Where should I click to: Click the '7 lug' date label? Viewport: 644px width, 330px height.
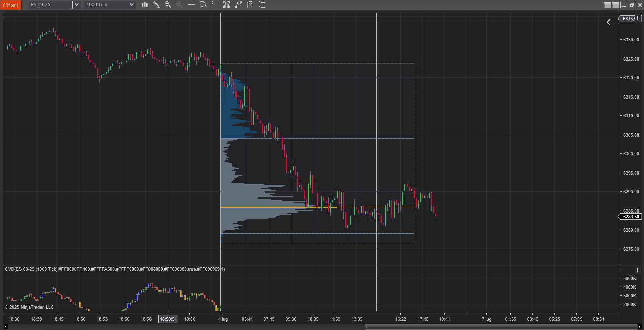point(487,319)
